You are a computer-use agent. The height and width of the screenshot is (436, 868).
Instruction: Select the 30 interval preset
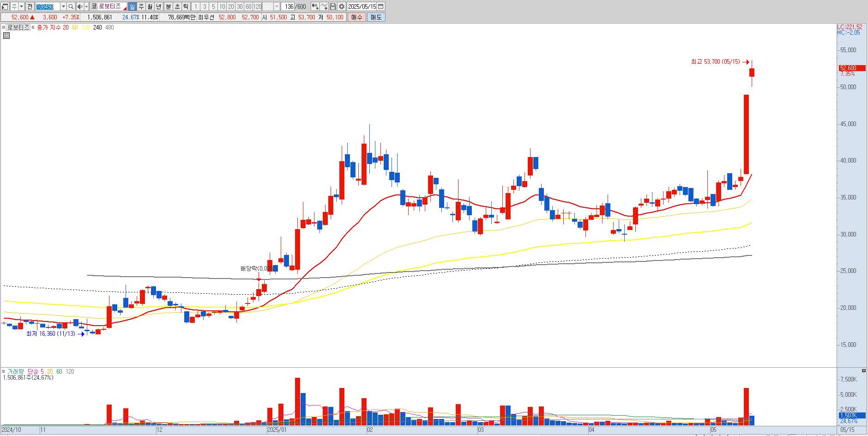[x=240, y=6]
